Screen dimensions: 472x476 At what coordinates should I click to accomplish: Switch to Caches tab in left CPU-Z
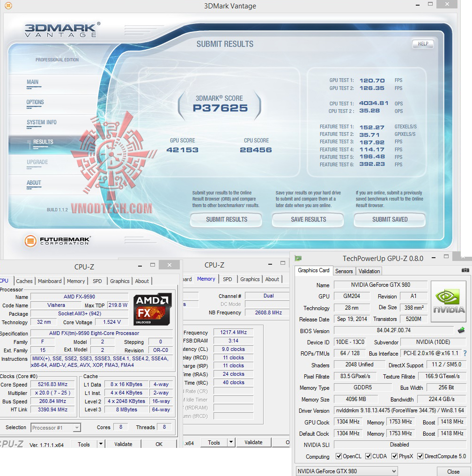[24, 281]
